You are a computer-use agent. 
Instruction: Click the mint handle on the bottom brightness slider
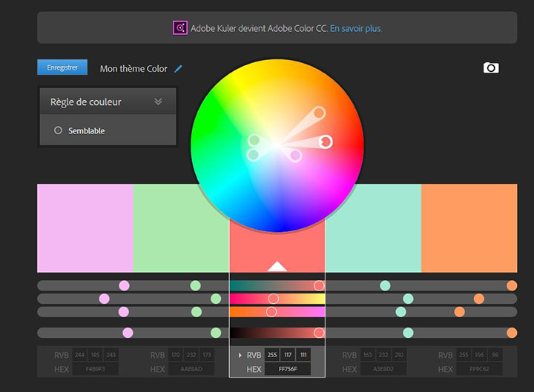[408, 333]
